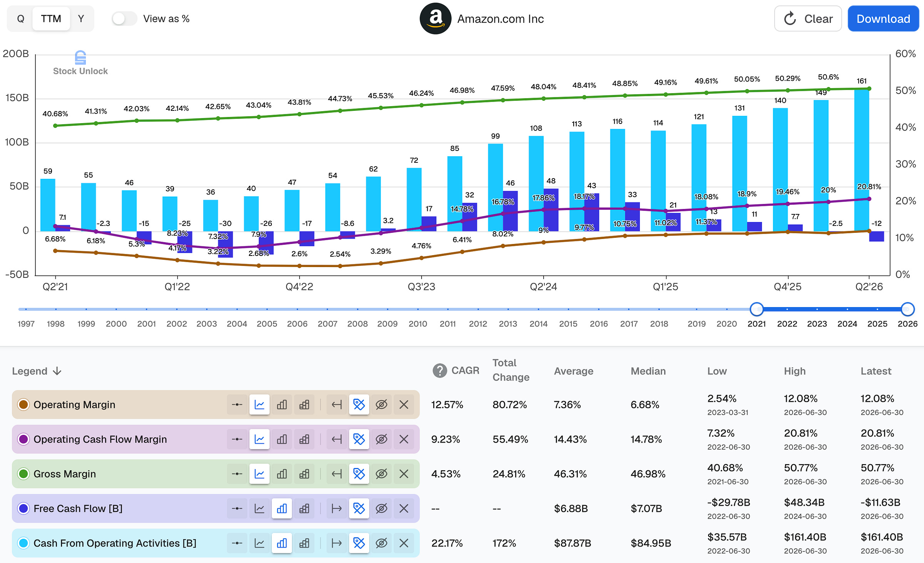
Task: Click Cash From Operating Activities bar chart icon
Action: [282, 543]
